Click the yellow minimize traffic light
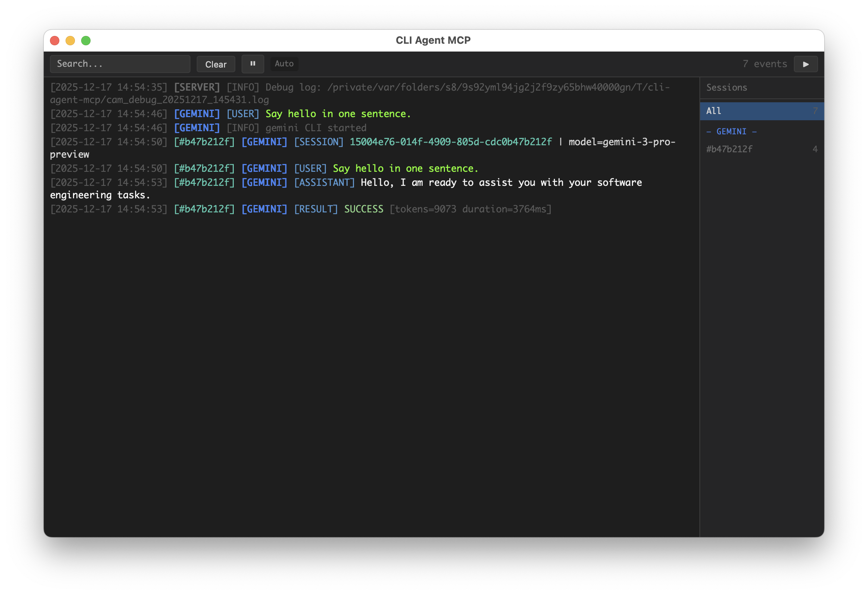 coord(70,40)
